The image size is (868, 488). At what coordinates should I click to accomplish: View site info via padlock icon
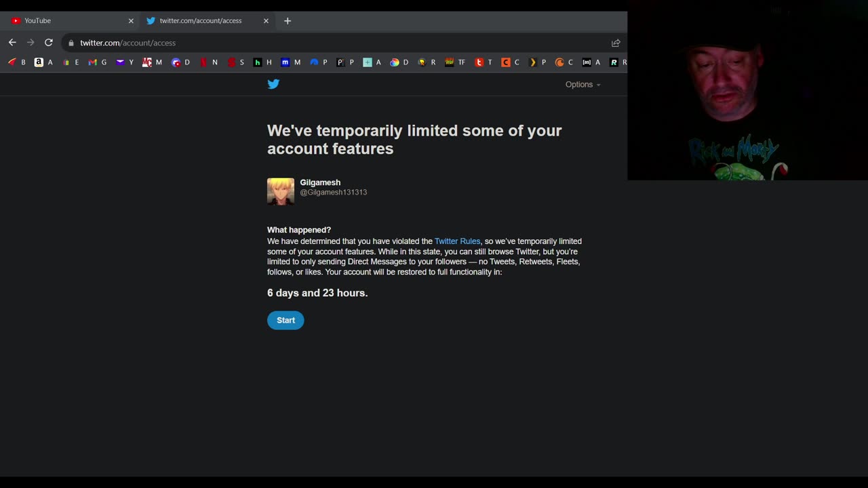tap(71, 43)
